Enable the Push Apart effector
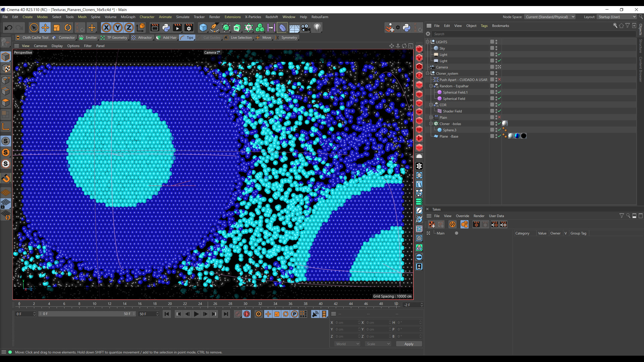This screenshot has width=644, height=362. [x=499, y=80]
